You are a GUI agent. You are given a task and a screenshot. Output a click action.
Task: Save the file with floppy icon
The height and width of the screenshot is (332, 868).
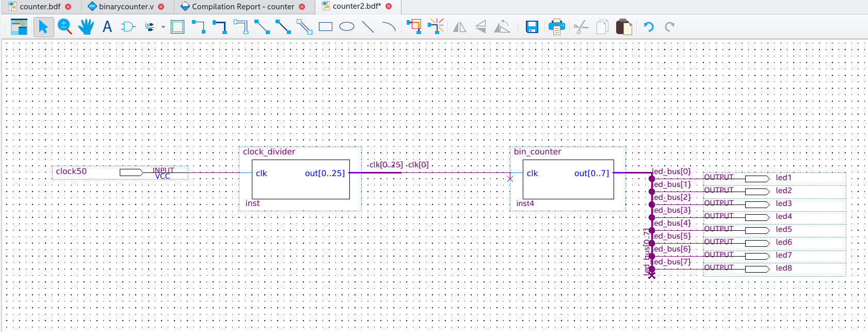pyautogui.click(x=532, y=26)
